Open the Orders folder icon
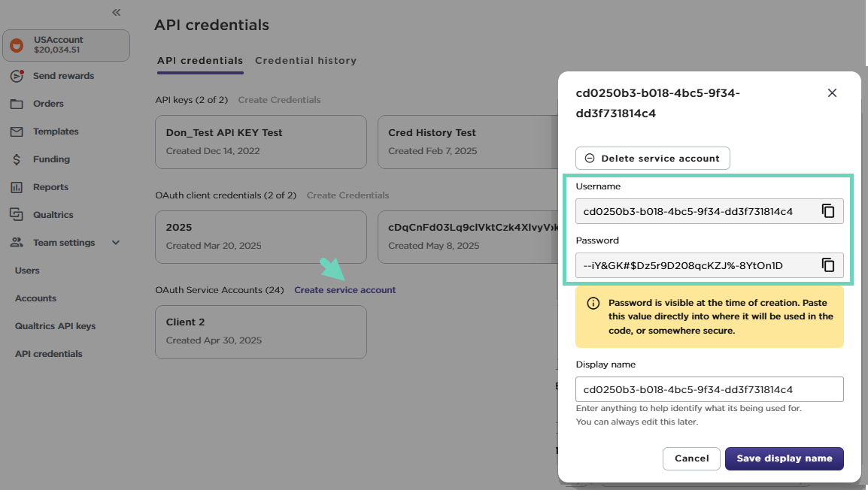 17,104
